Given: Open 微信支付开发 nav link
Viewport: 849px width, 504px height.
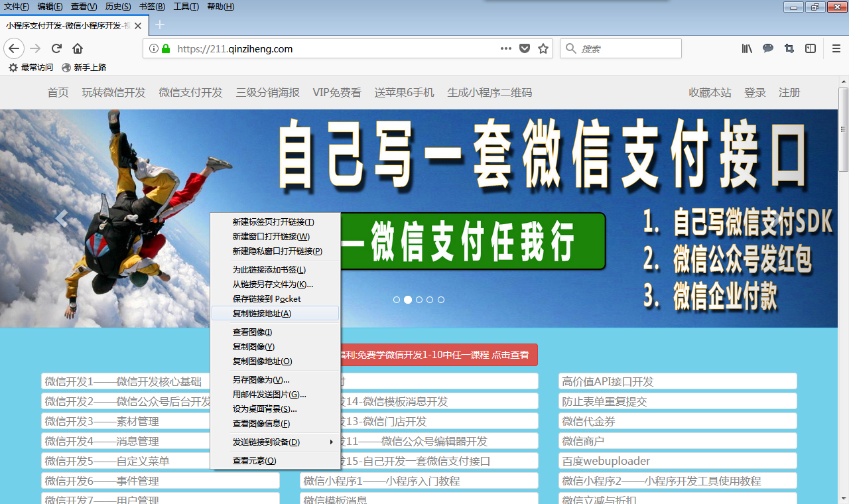Looking at the screenshot, I should pos(190,93).
